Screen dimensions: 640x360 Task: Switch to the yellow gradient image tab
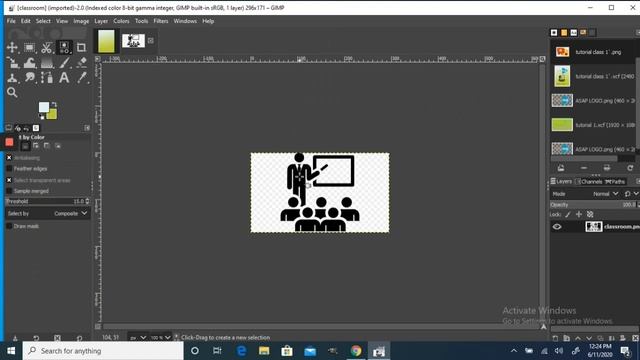tap(106, 41)
